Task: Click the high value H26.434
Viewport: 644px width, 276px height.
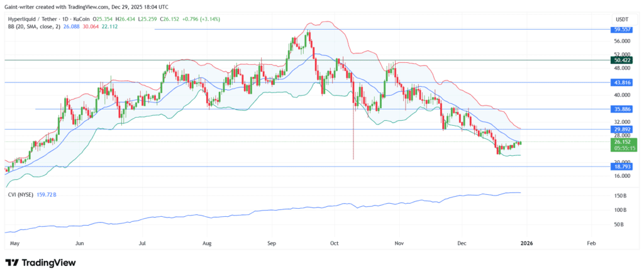Action: point(126,19)
